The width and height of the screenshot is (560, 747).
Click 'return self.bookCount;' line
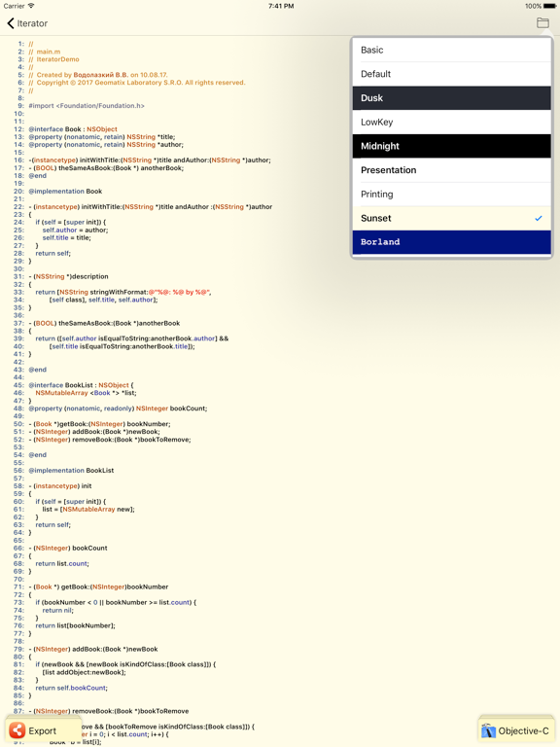pos(71,688)
